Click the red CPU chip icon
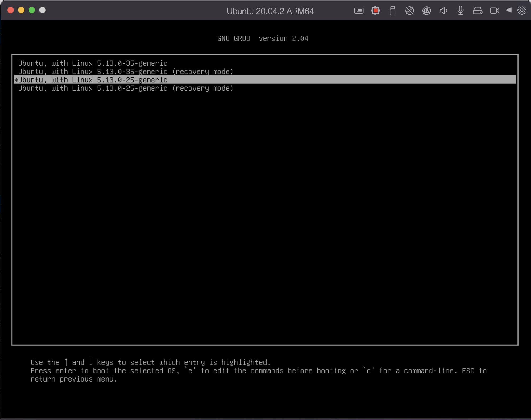The height and width of the screenshot is (420, 531). coord(375,11)
